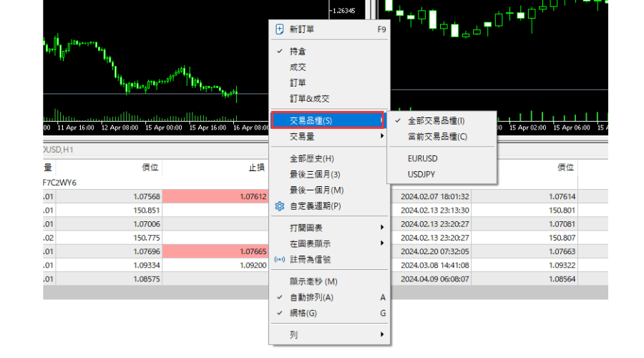Choose 成交 from the context menu
This screenshot has width=644, height=358.
(298, 67)
